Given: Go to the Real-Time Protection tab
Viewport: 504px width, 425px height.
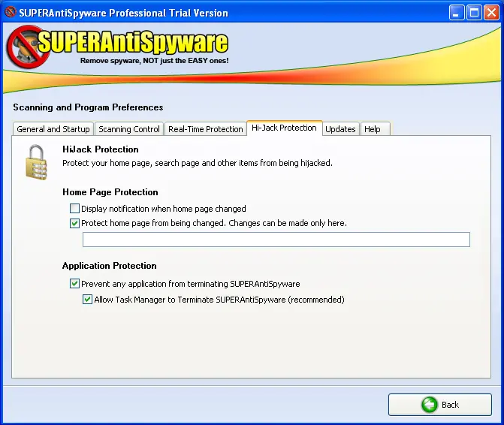Looking at the screenshot, I should (205, 129).
